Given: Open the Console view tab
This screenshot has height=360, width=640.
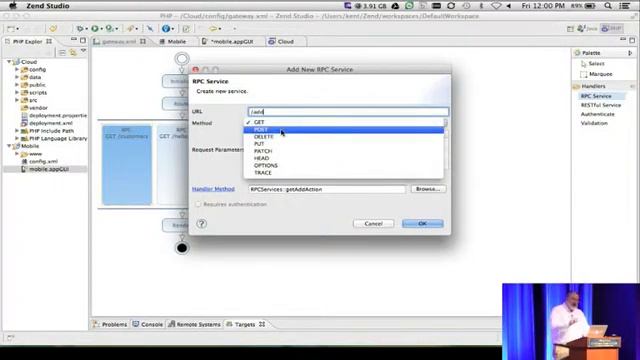Looking at the screenshot, I should coord(148,324).
